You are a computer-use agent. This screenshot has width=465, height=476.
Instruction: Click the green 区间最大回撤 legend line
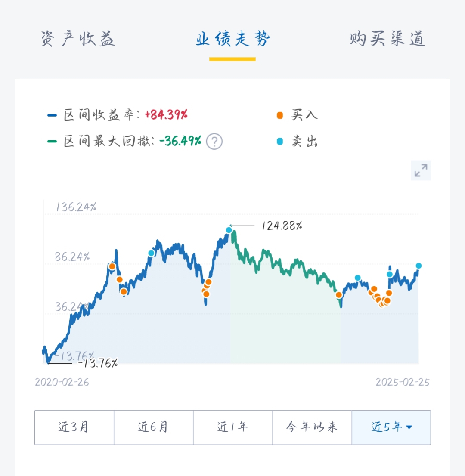click(x=52, y=141)
